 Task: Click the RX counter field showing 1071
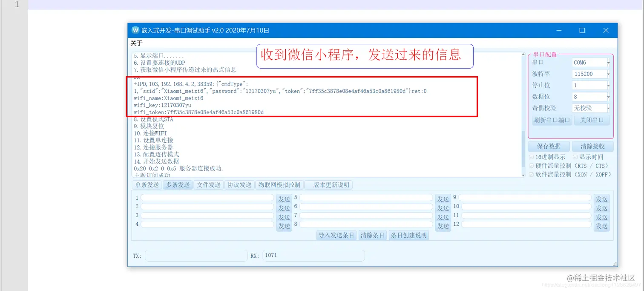(x=313, y=256)
